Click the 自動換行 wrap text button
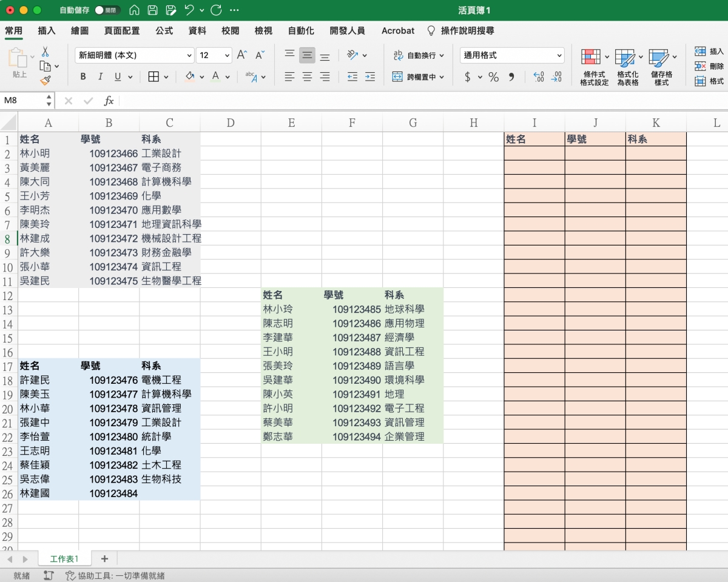This screenshot has height=582, width=728. pyautogui.click(x=419, y=55)
